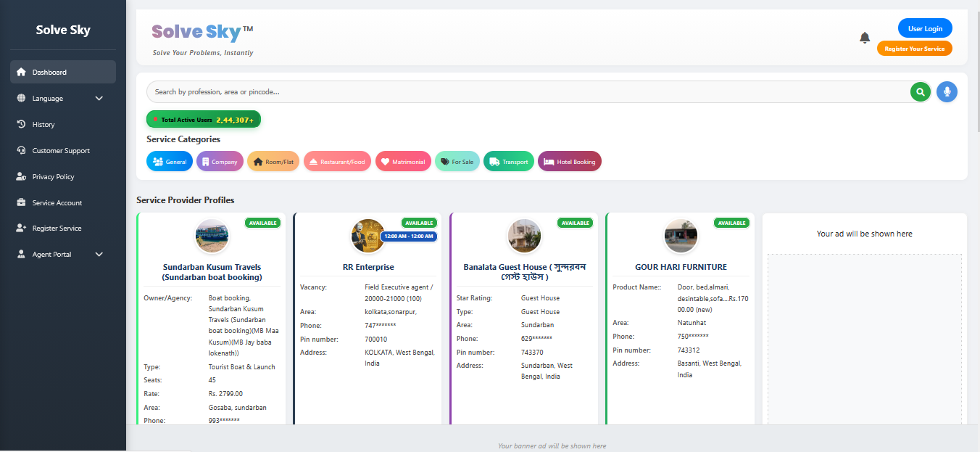Expand the Agent Portal chevron
This screenshot has width=980, height=452.
point(99,254)
